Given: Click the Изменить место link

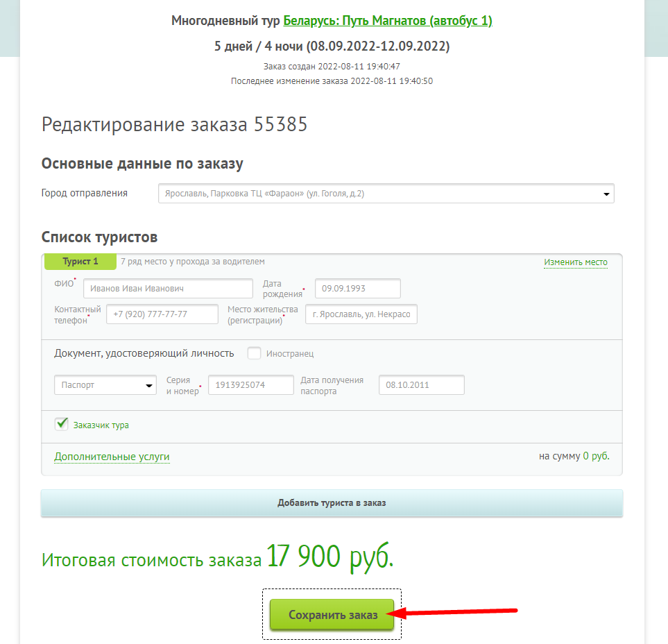Looking at the screenshot, I should click(x=576, y=262).
